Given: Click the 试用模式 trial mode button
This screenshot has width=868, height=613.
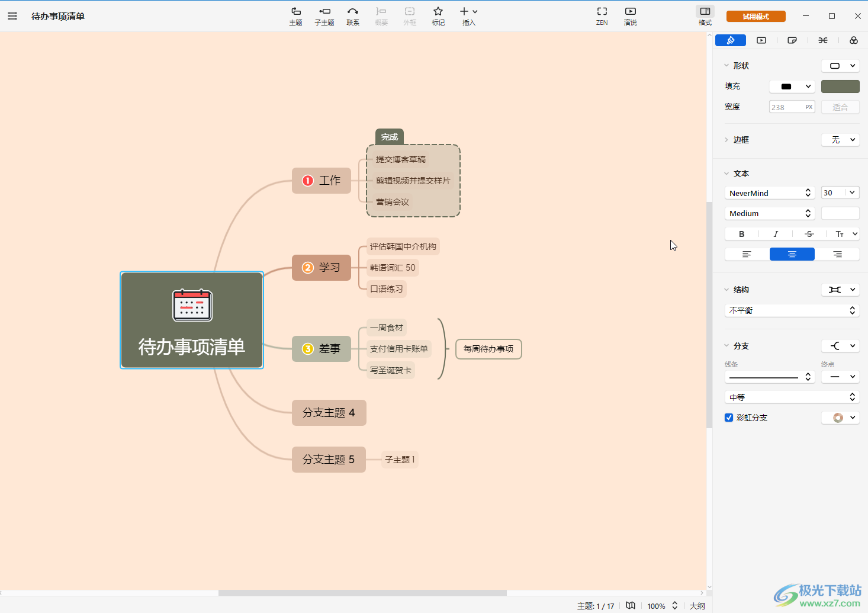Looking at the screenshot, I should (756, 17).
